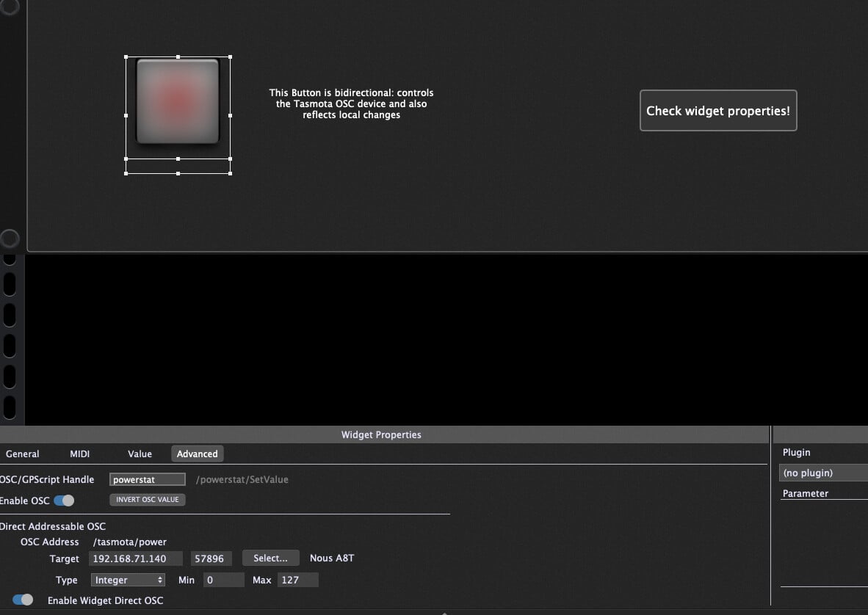Click the powerstat handle input field
868x615 pixels.
coord(148,479)
